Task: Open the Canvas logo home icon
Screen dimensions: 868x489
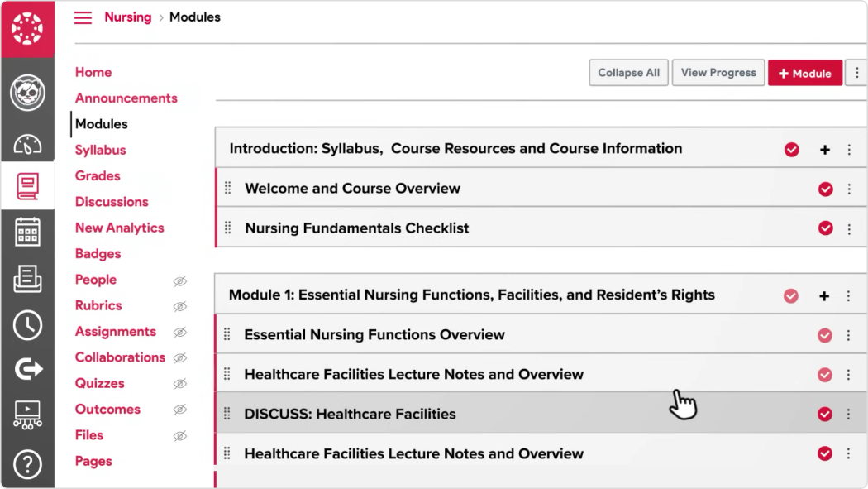Action: click(27, 29)
